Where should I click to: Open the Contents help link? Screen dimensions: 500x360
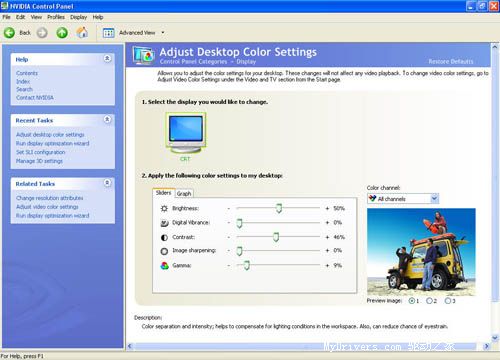(x=27, y=73)
